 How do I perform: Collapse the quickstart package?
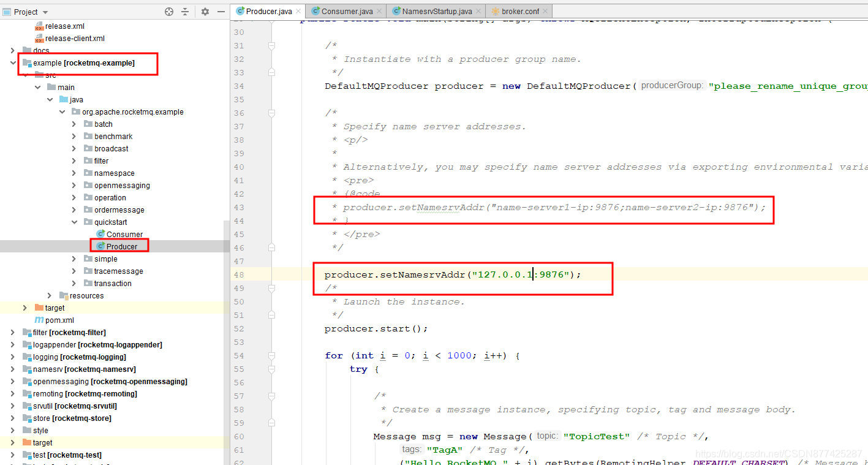[x=74, y=222]
